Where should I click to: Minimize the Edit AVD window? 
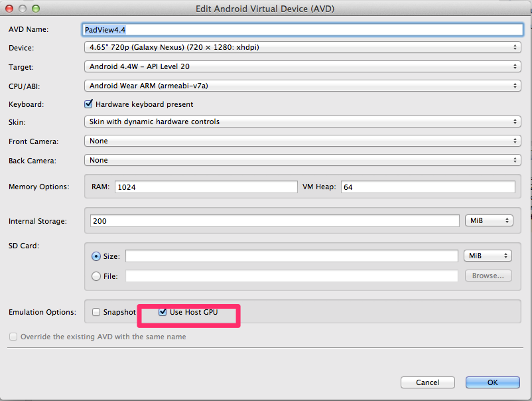(x=23, y=9)
